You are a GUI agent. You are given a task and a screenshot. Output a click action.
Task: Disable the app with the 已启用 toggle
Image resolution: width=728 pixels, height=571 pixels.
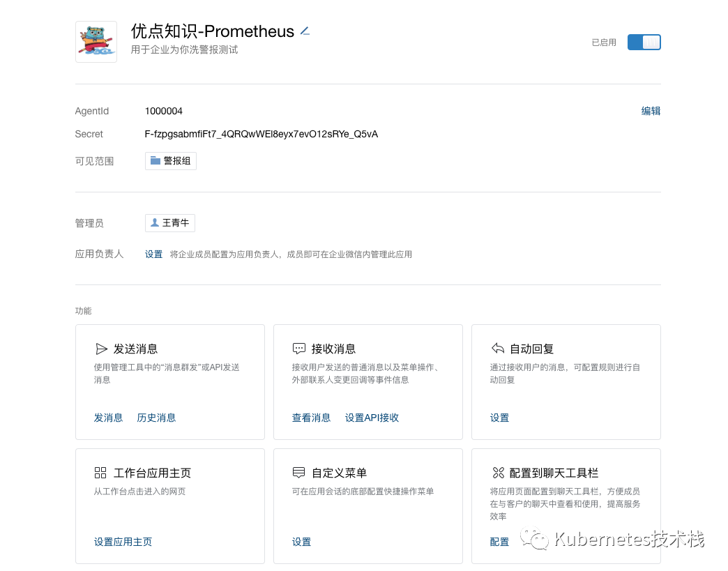point(643,42)
